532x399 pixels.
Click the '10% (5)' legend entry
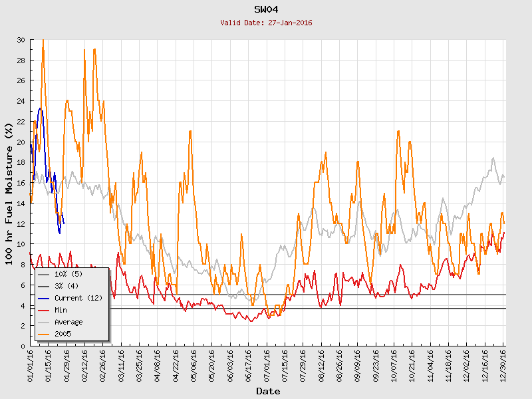click(68, 274)
